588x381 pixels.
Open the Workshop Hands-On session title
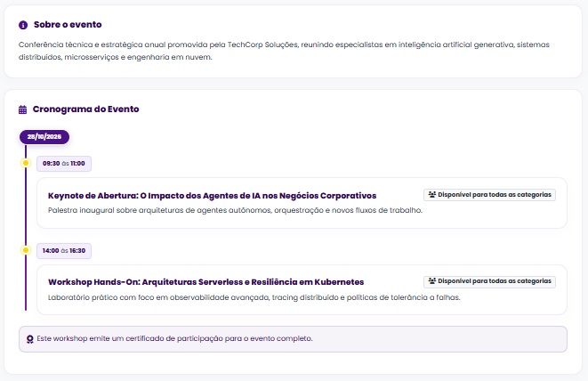coord(205,282)
